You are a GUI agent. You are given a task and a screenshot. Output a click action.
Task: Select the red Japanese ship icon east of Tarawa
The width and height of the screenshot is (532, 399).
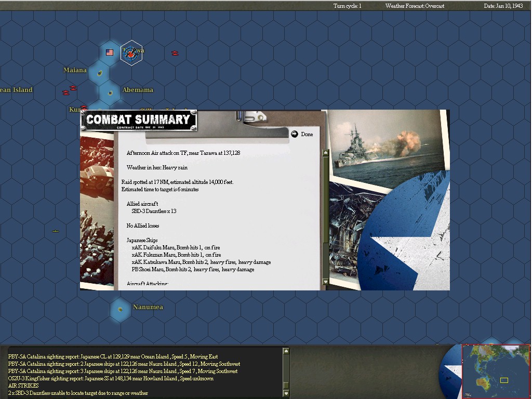tap(175, 54)
